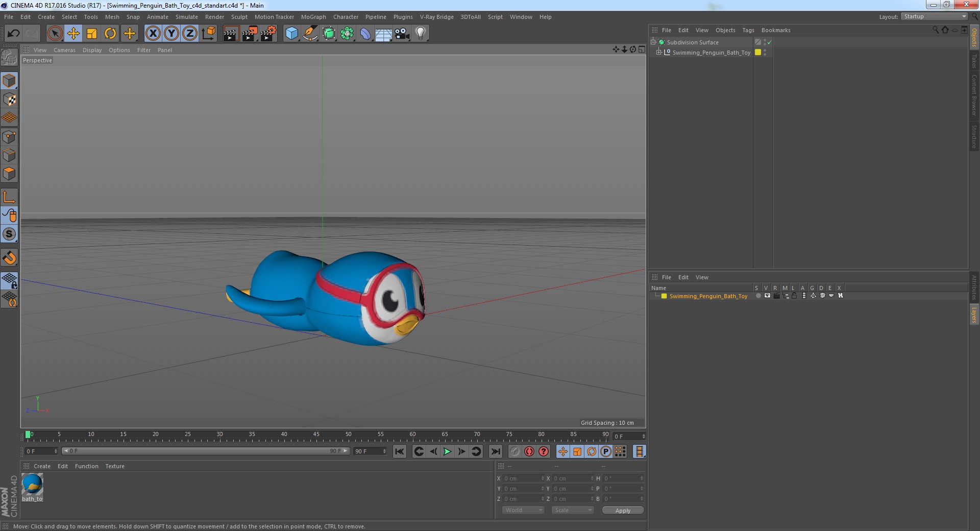Toggle Swimming_Penguin_Bath_Toy layer visibility eye
This screenshot has width=980, height=531.
coord(767,296)
